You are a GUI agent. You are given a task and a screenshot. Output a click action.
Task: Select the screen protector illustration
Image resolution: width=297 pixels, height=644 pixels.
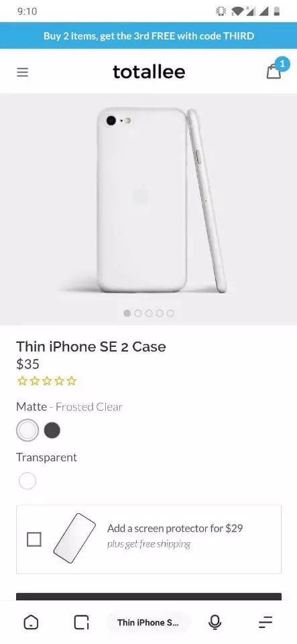(x=74, y=538)
